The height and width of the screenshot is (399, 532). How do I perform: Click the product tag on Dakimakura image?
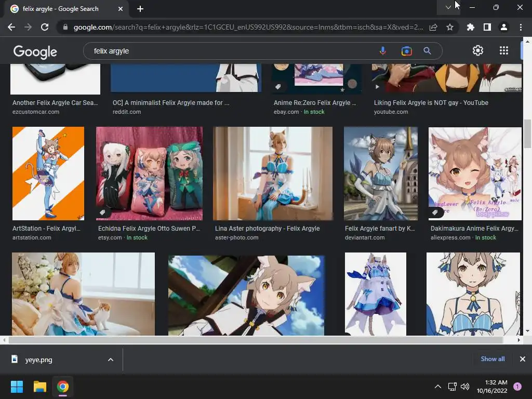point(435,212)
